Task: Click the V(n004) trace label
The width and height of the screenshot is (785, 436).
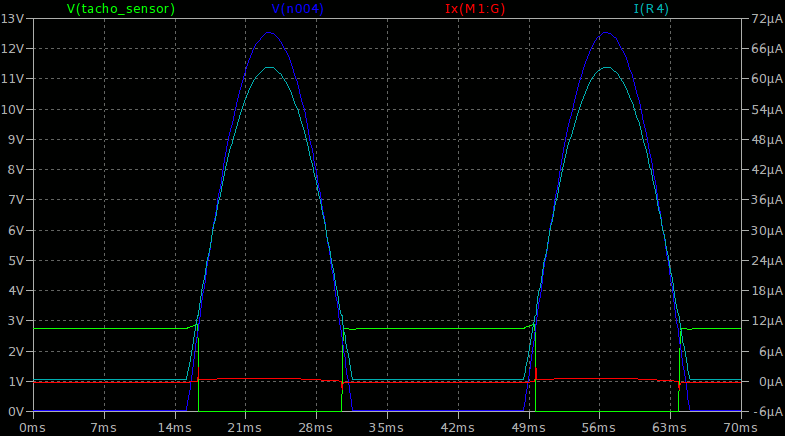Action: (297, 9)
